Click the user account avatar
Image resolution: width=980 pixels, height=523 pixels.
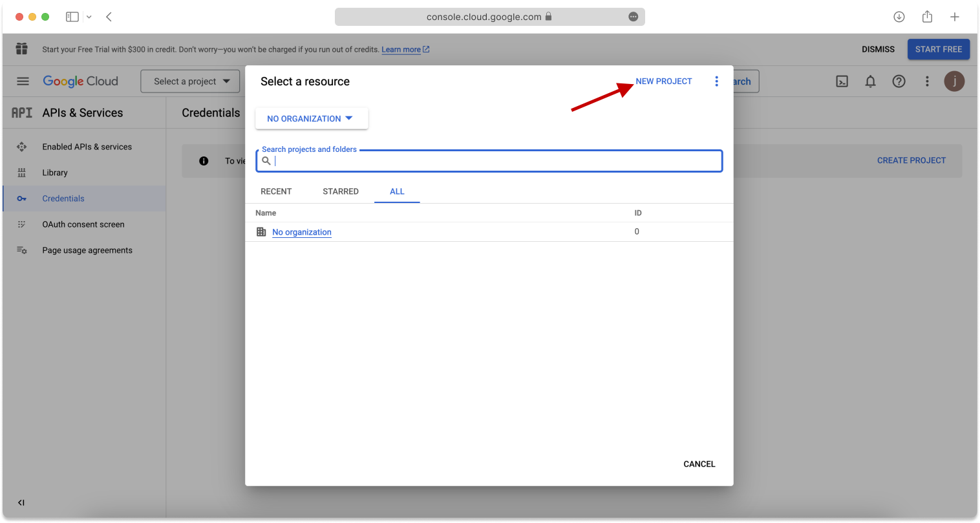click(954, 81)
